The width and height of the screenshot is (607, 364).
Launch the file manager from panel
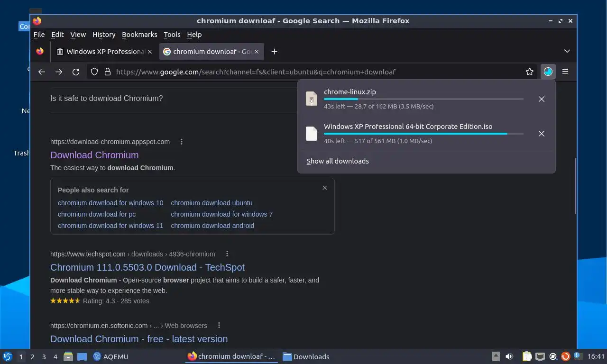click(x=68, y=356)
